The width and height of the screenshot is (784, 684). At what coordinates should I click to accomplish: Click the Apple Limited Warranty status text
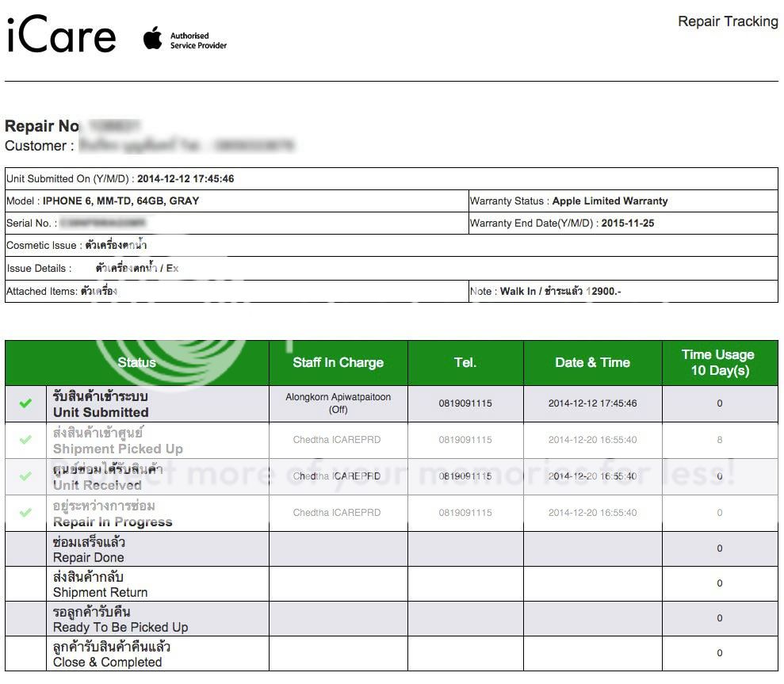click(610, 201)
